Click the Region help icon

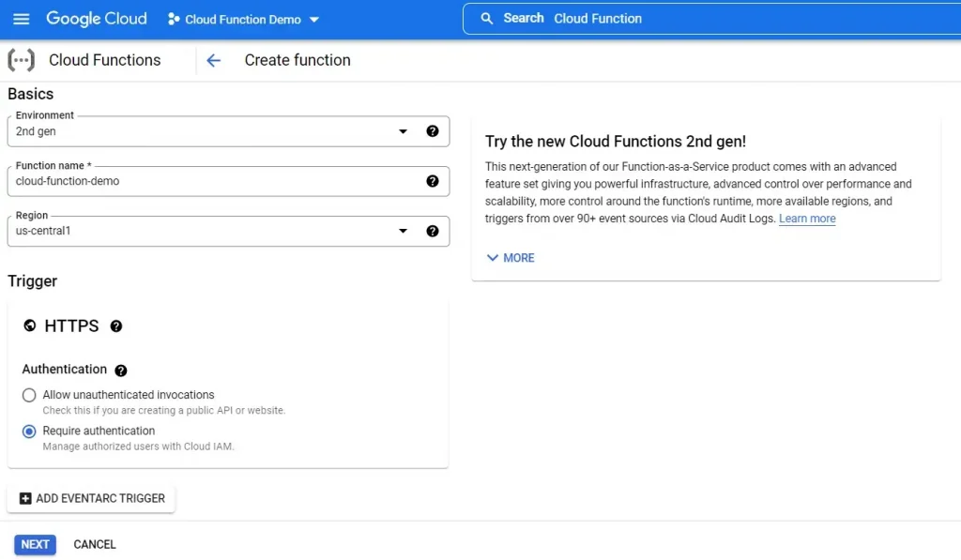(x=433, y=231)
